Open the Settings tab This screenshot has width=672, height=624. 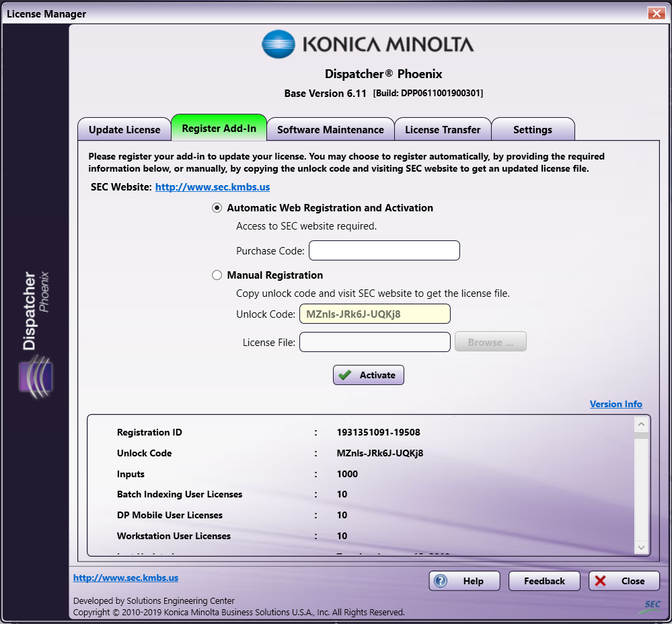(532, 129)
